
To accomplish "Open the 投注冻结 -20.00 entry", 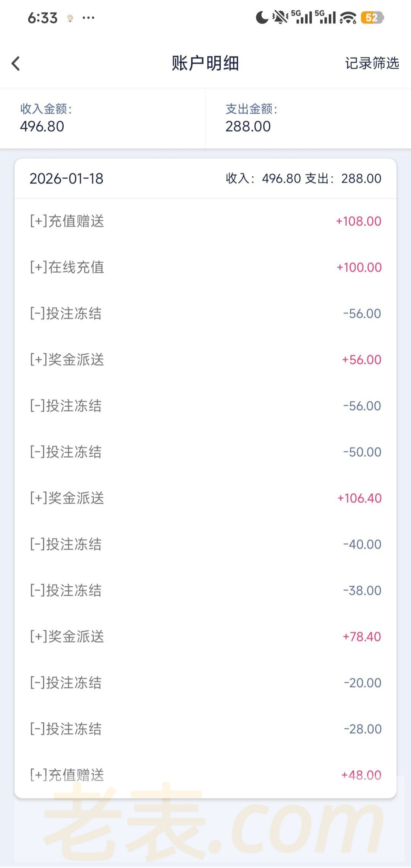I will pos(205,683).
